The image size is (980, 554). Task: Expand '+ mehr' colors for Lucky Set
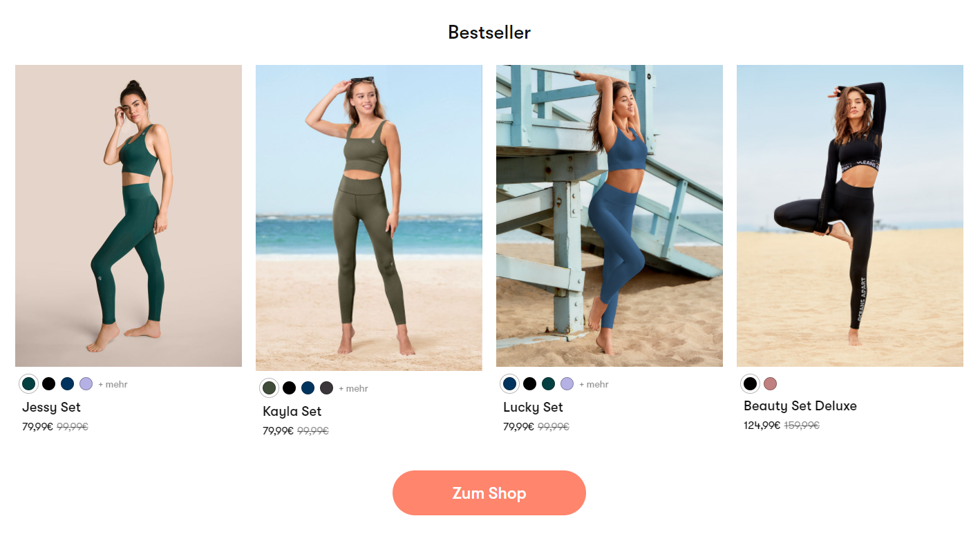coord(594,385)
